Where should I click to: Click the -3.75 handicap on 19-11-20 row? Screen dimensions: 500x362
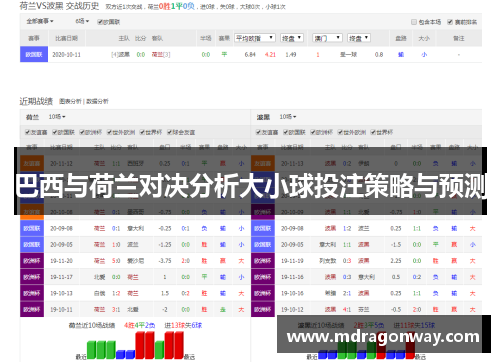165,261
